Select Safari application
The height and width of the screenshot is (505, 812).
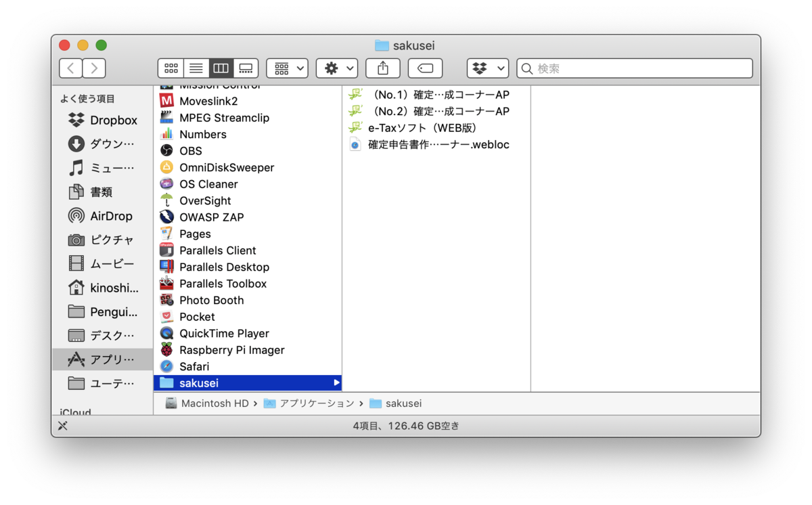[248, 367]
